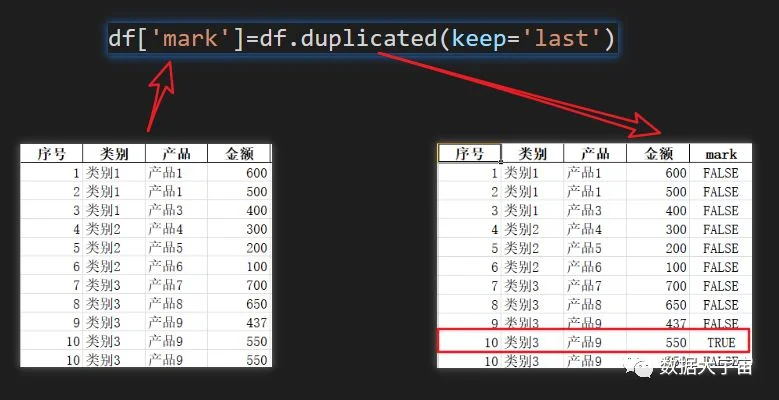Click the 400 cell in the four-column table
The width and height of the screenshot is (779, 400).
[239, 210]
